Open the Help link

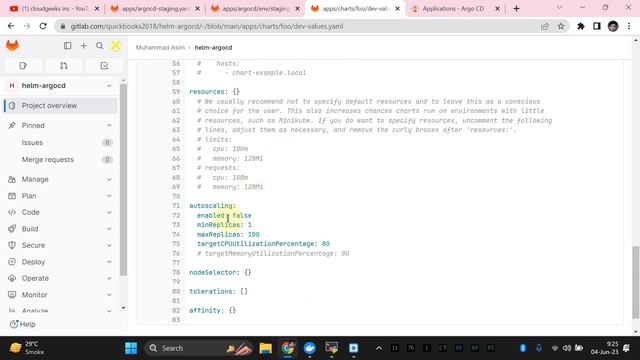tap(23, 324)
